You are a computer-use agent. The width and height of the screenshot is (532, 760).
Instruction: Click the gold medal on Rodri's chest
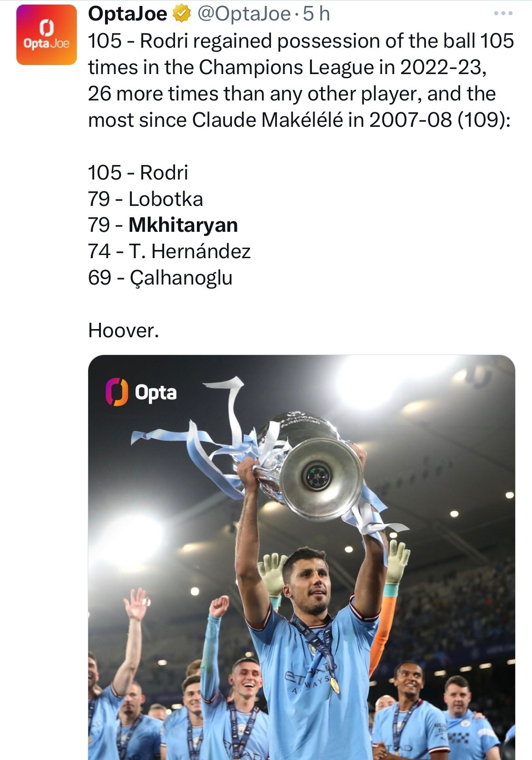point(335,685)
